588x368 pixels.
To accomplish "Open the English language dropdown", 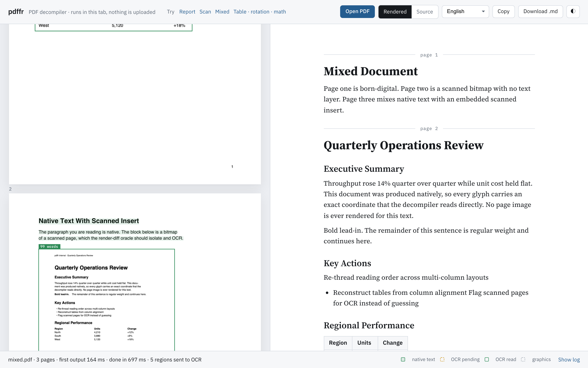I will coord(465,11).
